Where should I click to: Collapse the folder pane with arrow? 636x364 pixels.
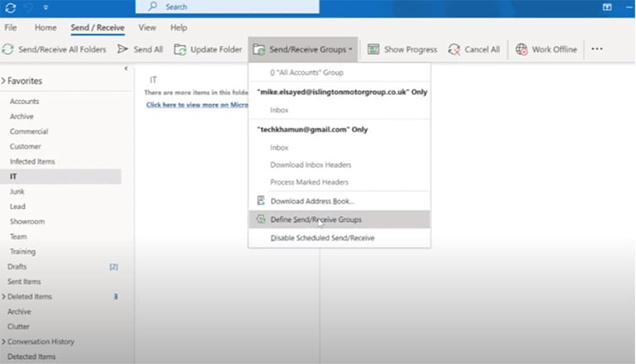(126, 69)
